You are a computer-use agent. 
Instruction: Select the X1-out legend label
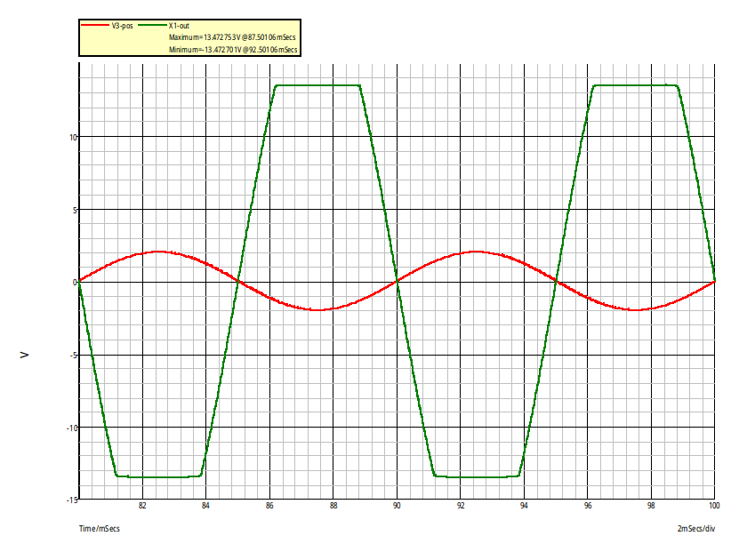(179, 26)
